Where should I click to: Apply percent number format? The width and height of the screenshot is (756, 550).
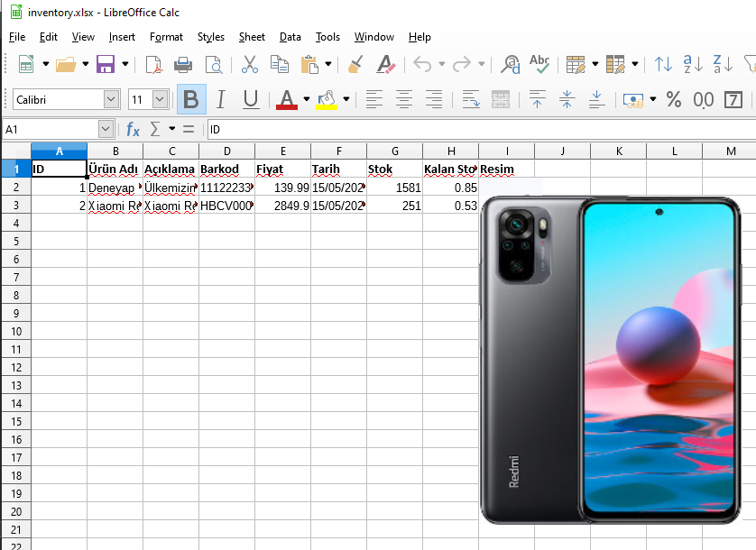pyautogui.click(x=673, y=101)
